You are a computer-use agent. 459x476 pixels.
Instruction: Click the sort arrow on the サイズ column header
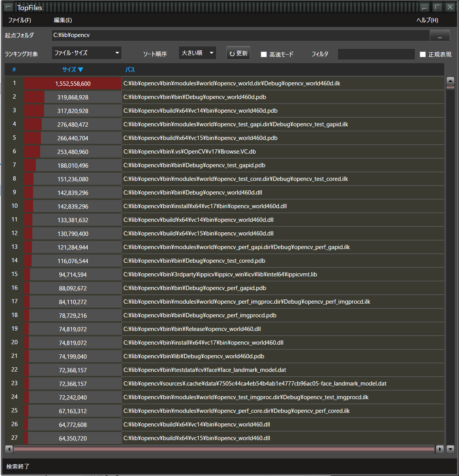81,69
